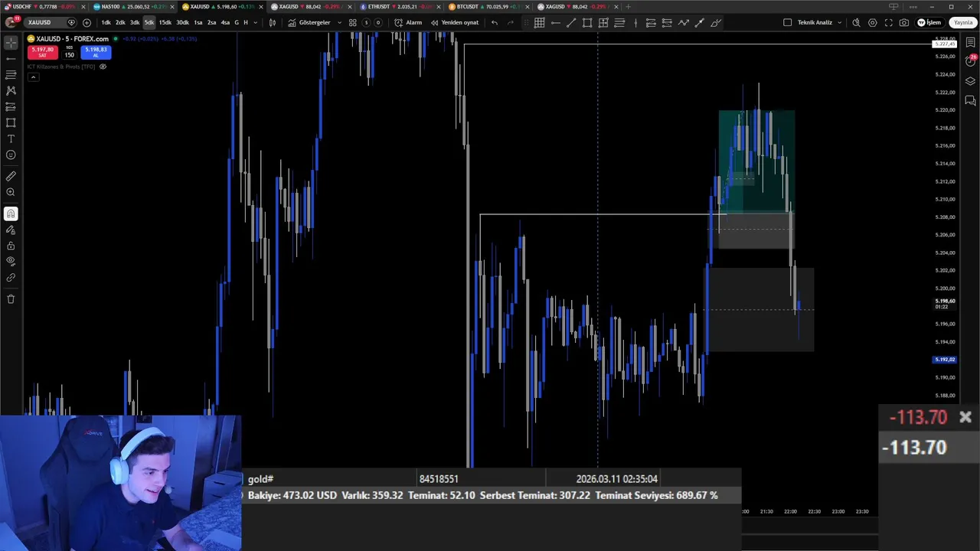Click the İşlem trade button
Screen dimensions: 980x551
coord(929,22)
